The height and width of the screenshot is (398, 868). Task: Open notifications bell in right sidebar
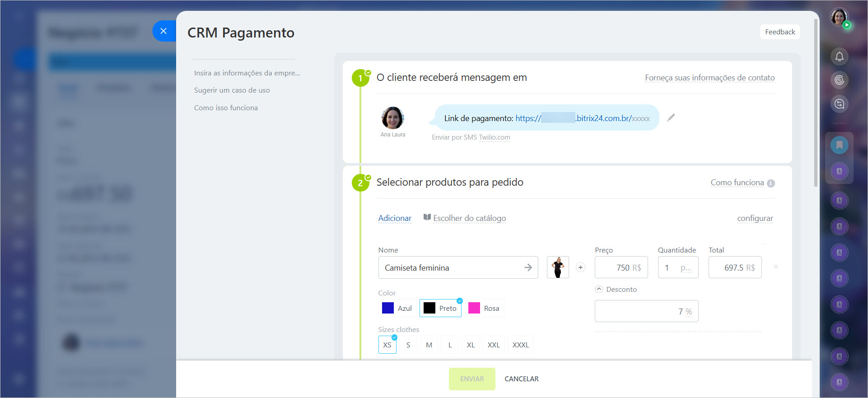[840, 56]
